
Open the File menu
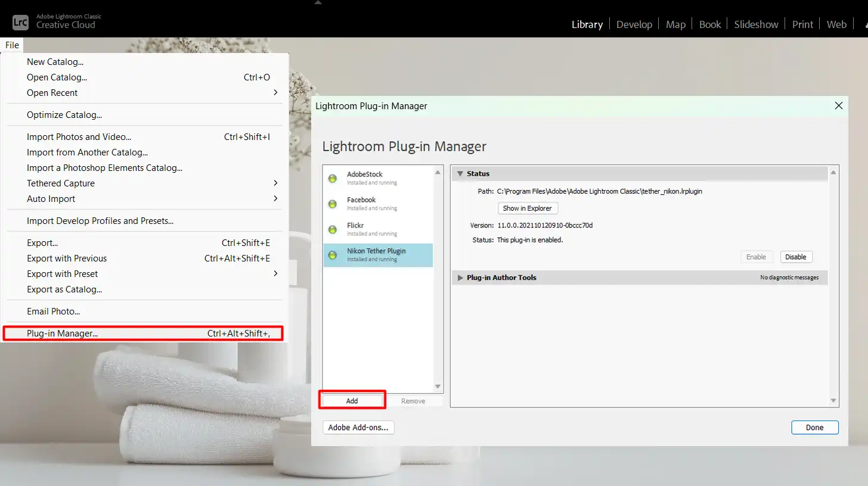[x=12, y=45]
